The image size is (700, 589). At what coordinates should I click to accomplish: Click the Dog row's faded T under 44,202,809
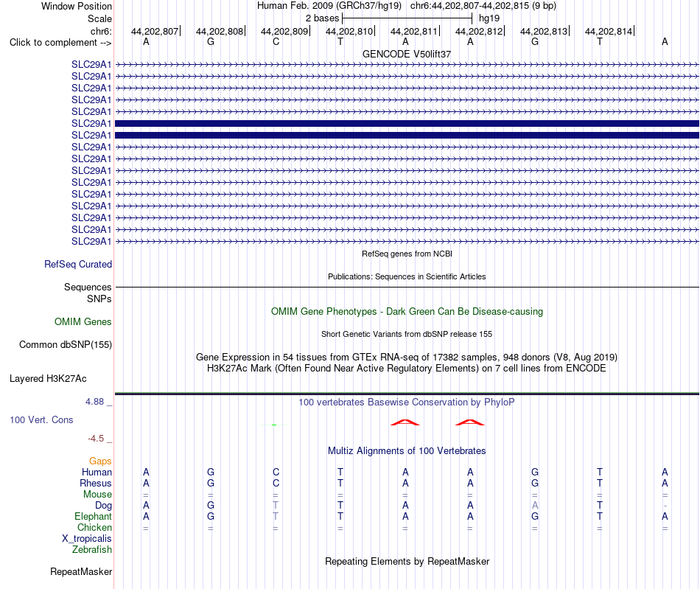[276, 506]
